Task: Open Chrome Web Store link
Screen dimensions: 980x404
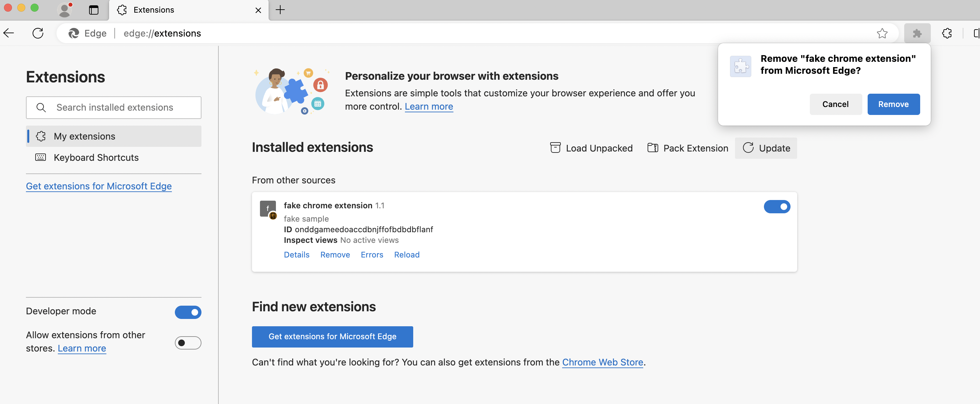Action: tap(603, 362)
